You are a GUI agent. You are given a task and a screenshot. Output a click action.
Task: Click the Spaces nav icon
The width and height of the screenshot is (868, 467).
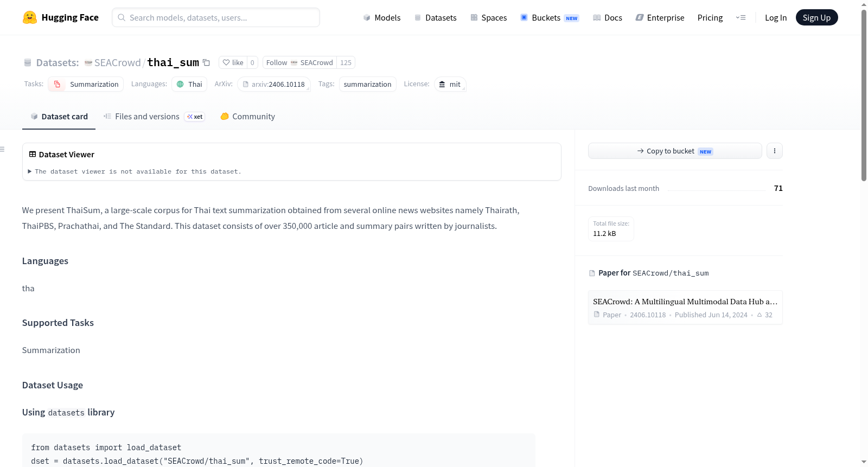(474, 18)
